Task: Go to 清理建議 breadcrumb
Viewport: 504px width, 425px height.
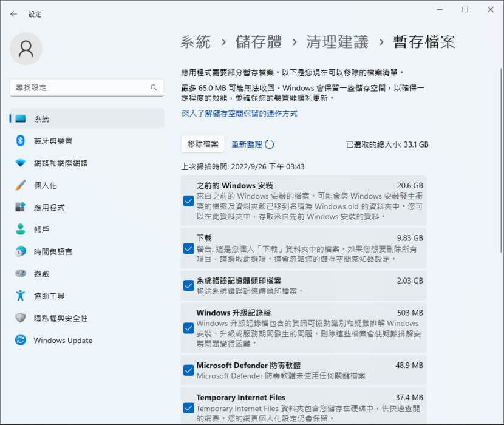Action: [x=337, y=42]
